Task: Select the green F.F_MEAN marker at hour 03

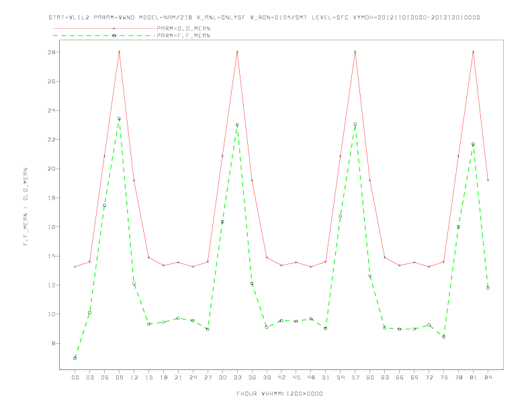Action: (x=89, y=313)
